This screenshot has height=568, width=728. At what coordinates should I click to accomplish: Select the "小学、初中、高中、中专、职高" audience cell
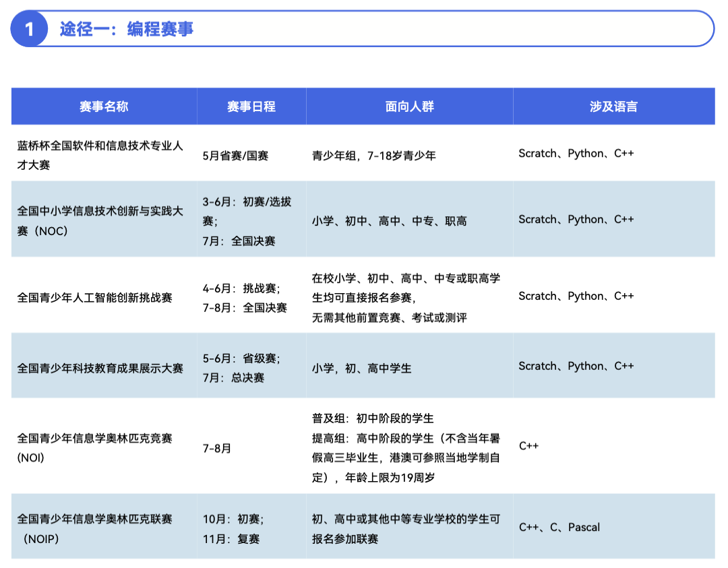[x=388, y=220]
